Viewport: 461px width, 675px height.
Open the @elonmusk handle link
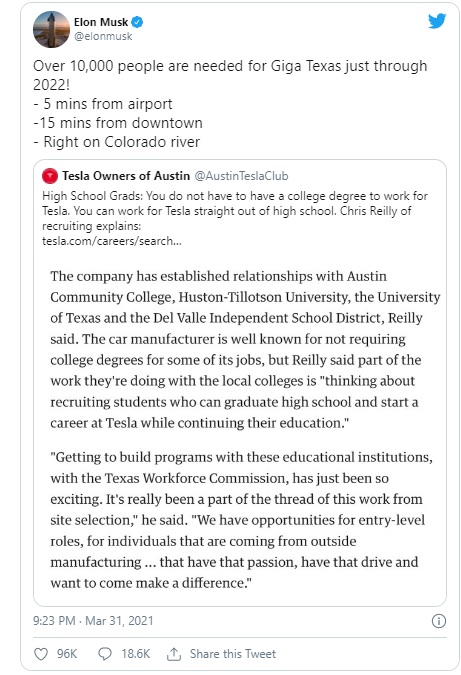pos(103,37)
